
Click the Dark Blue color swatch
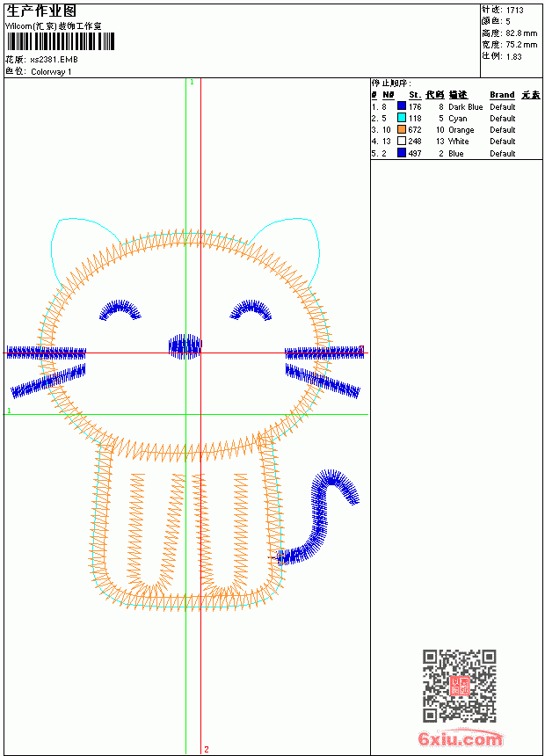click(x=401, y=106)
